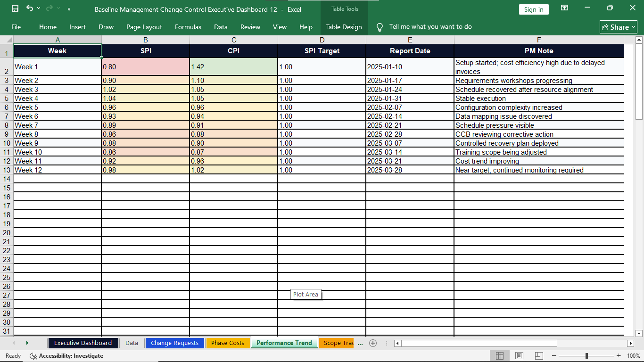Open the Page Layout tab

pos(144,27)
